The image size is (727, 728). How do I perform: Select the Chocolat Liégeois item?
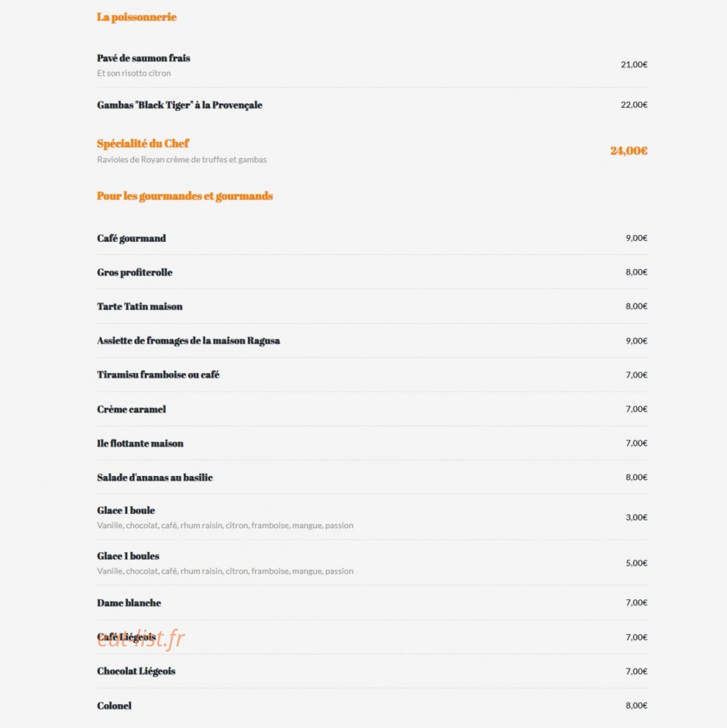coord(136,671)
